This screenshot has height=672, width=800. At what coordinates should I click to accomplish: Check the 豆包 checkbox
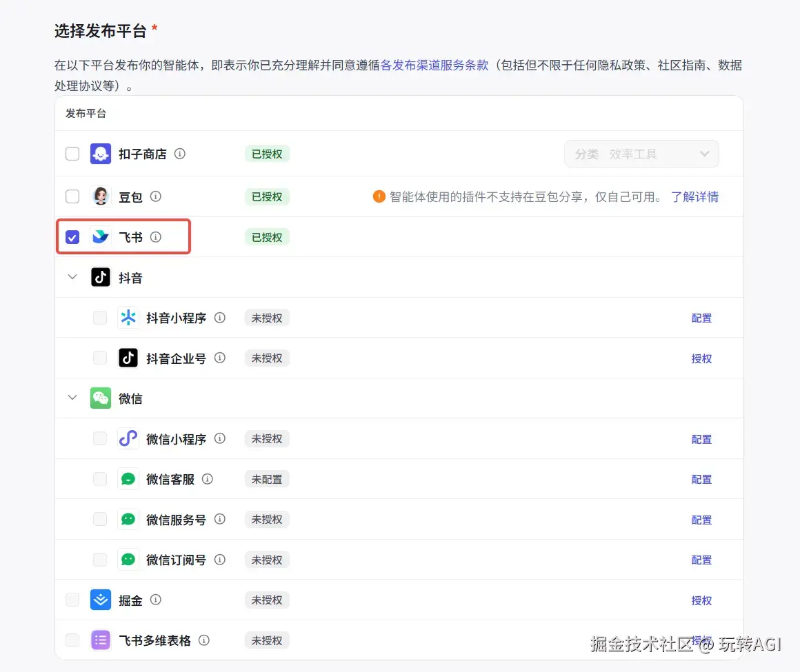(x=72, y=196)
